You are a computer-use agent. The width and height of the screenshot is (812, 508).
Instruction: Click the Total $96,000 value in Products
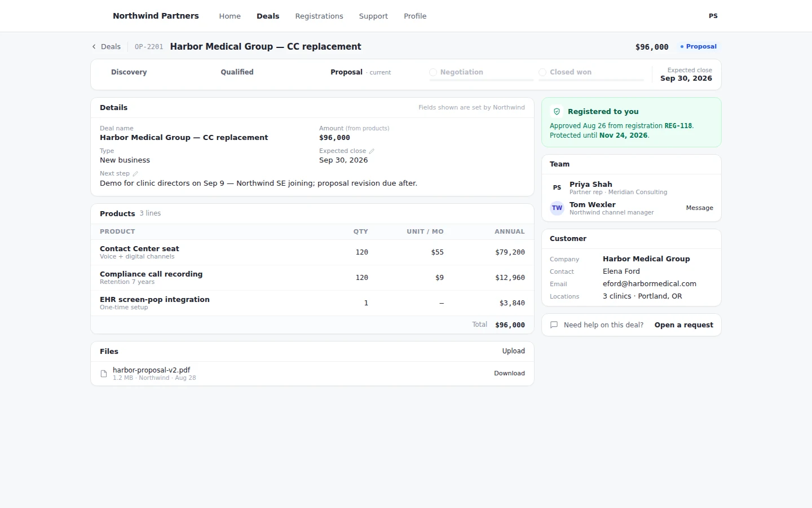pos(510,325)
